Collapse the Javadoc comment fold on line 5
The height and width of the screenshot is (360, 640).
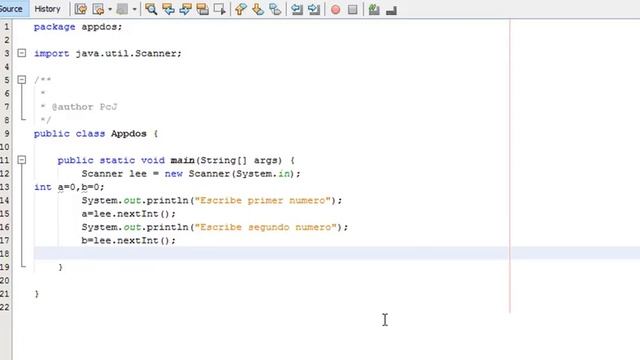[x=22, y=80]
